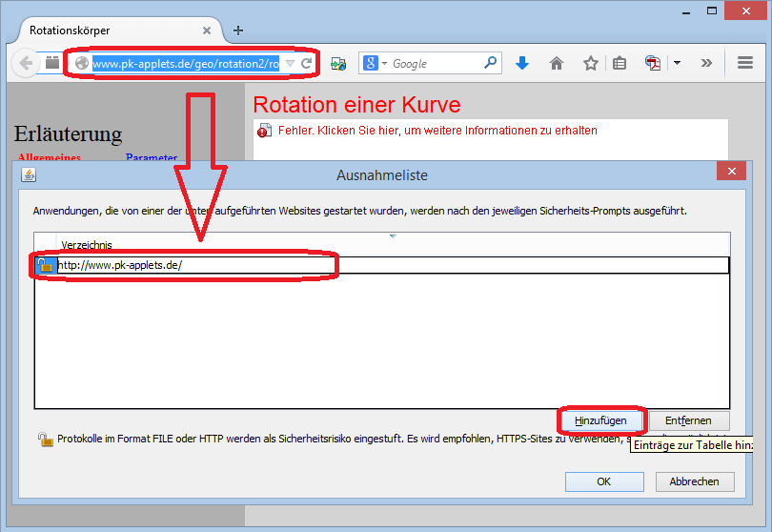Image resolution: width=772 pixels, height=532 pixels.
Task: Bookmark this page with the star icon
Action: pyautogui.click(x=590, y=64)
